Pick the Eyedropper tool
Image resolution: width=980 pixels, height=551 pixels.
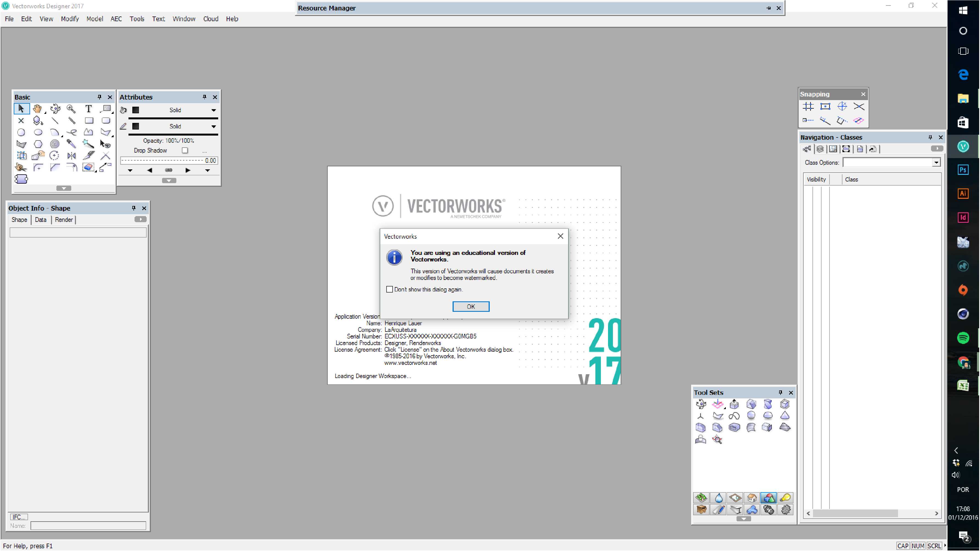[71, 144]
